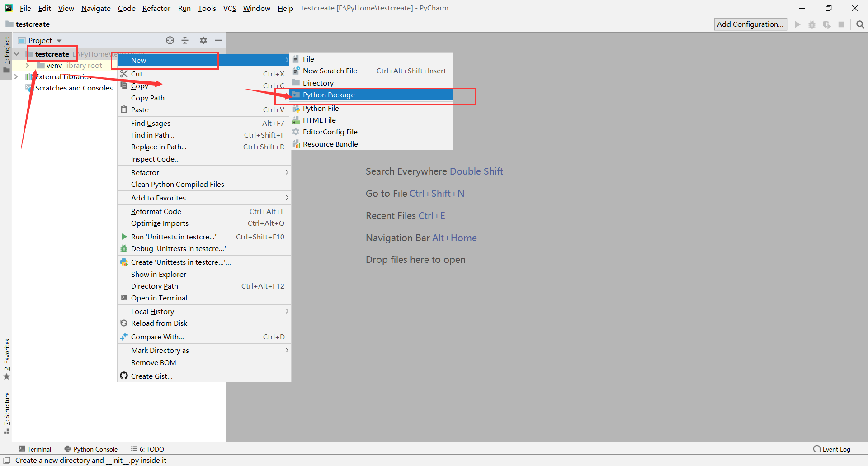Choose Reformat Code entry
Image resolution: width=868 pixels, height=466 pixels.
coord(204,211)
